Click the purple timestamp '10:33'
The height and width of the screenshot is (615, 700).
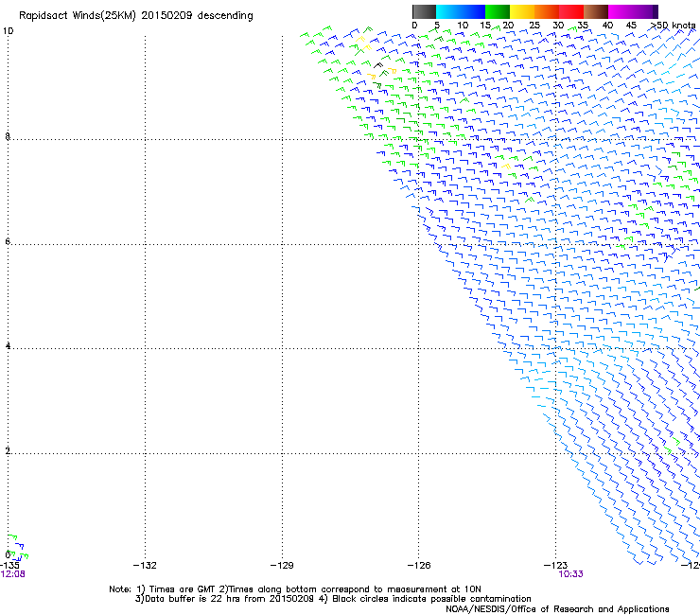pyautogui.click(x=570, y=574)
